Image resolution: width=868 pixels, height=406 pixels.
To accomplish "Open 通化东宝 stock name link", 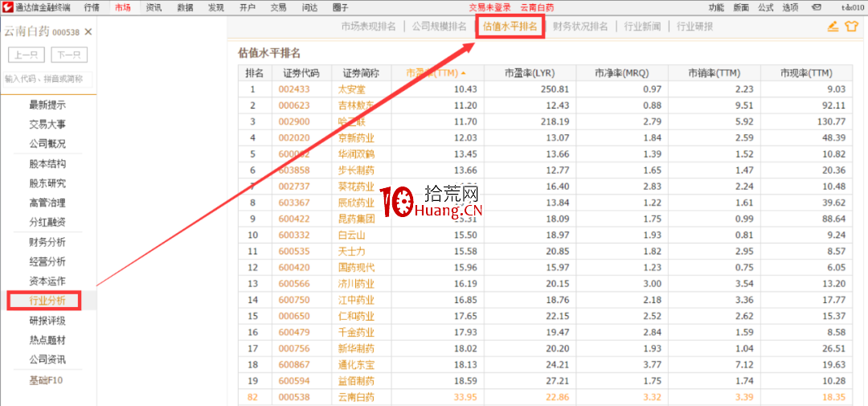I will 356,365.
